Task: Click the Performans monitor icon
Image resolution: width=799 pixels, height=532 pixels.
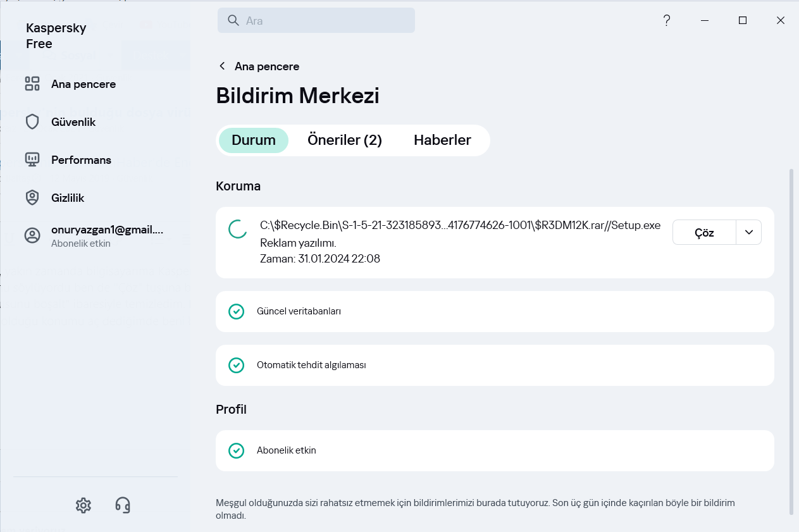Action: click(32, 160)
